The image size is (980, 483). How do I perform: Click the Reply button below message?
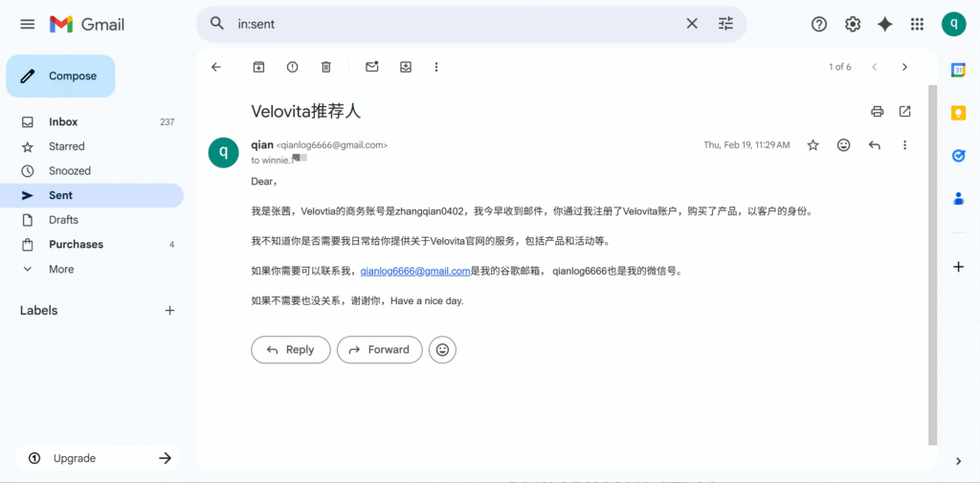(x=291, y=350)
